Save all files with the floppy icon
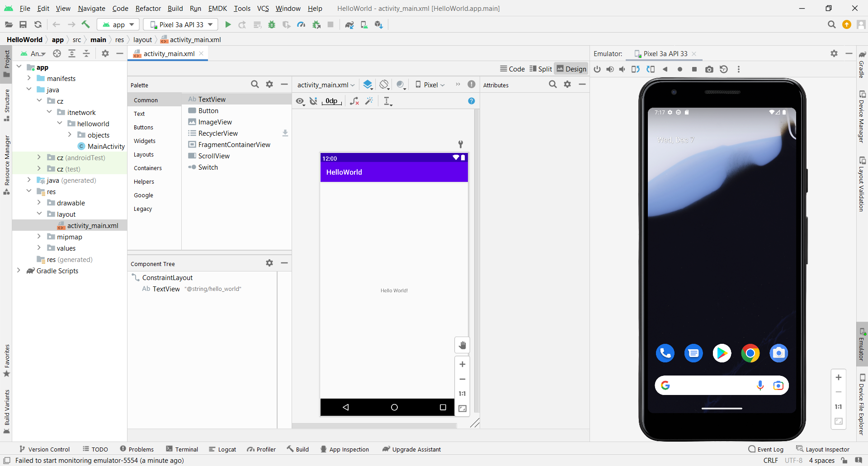868x466 pixels. pos(23,24)
